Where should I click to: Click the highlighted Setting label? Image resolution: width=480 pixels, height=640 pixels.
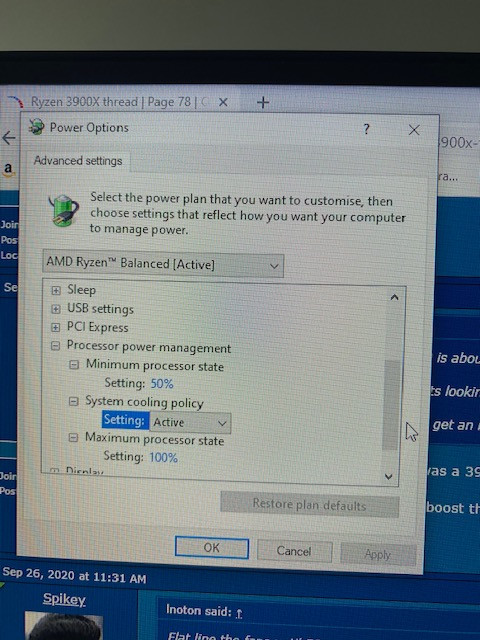[x=124, y=420]
